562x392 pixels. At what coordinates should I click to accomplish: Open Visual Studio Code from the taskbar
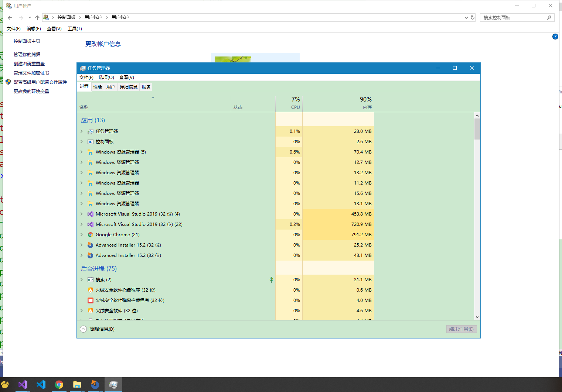(41, 385)
